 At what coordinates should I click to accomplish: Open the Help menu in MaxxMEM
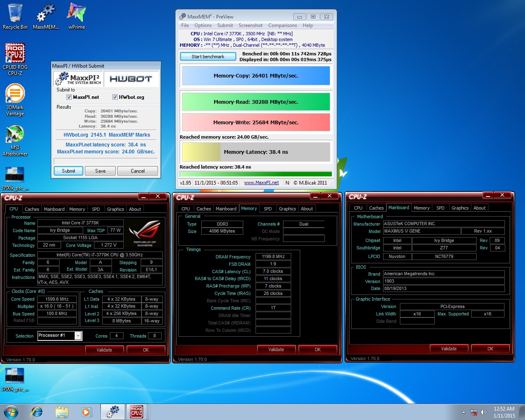click(308, 25)
